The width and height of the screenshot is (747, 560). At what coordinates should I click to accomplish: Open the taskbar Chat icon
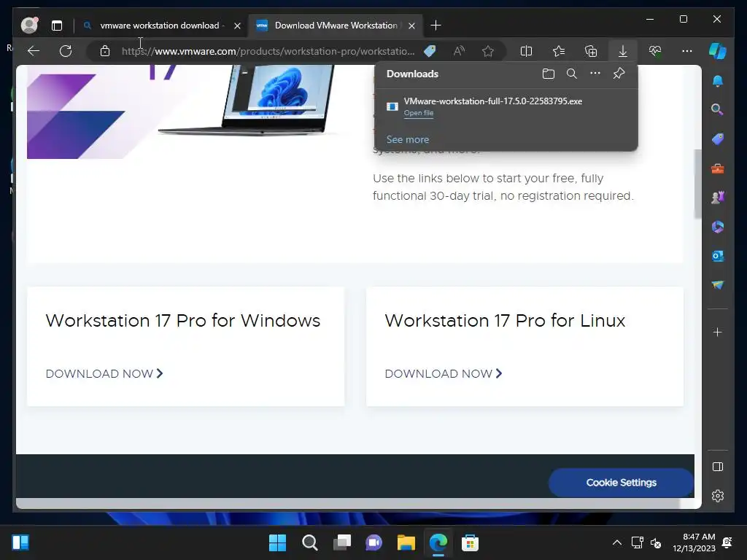pos(374,542)
